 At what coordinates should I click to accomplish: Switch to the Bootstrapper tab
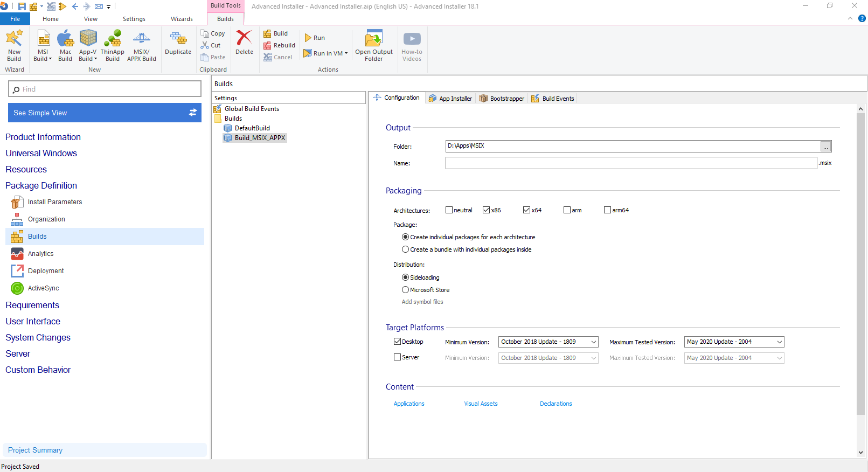tap(502, 99)
